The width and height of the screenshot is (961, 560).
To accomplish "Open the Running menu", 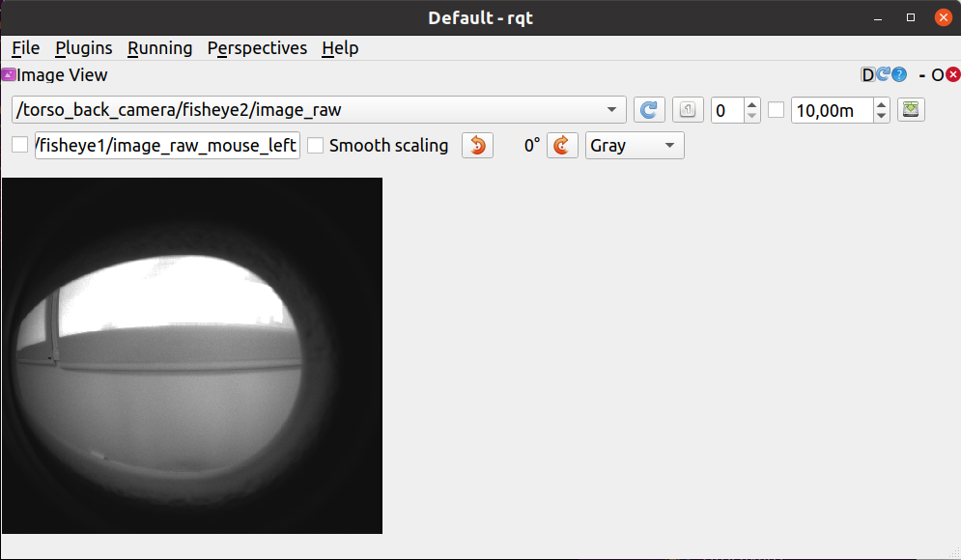I will point(159,47).
